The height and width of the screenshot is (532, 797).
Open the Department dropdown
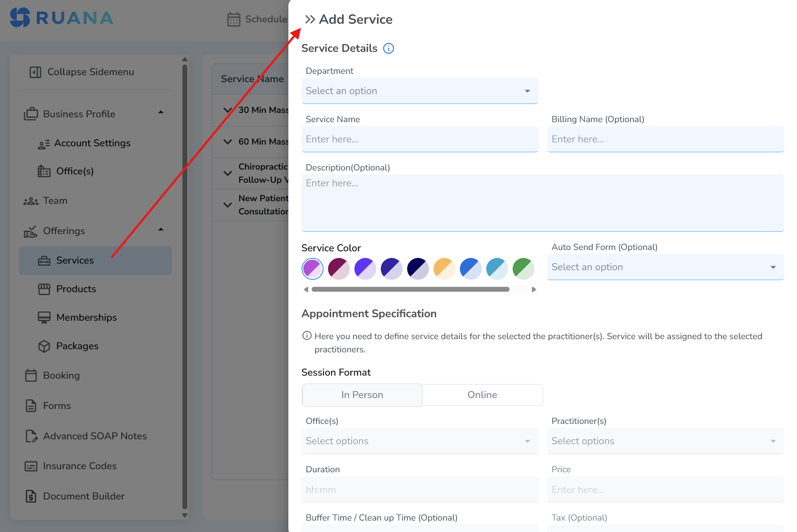point(419,91)
